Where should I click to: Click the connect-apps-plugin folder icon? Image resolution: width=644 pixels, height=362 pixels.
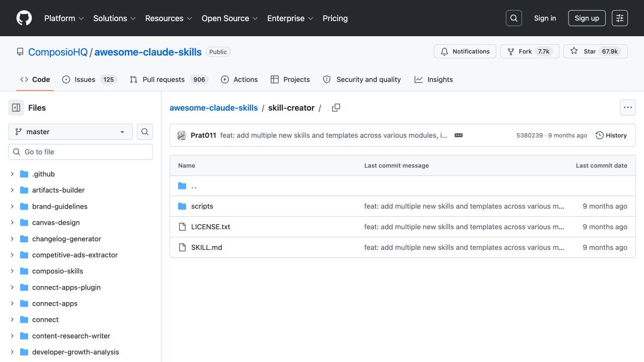pyautogui.click(x=24, y=287)
